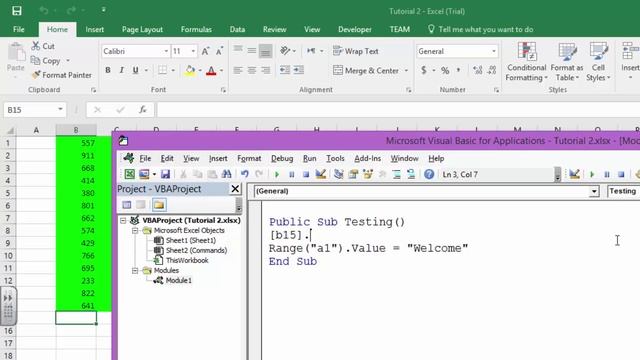This screenshot has height=360, width=640.
Task: Open the Project Explorer icon in VBA toolbar
Action: [338, 174]
